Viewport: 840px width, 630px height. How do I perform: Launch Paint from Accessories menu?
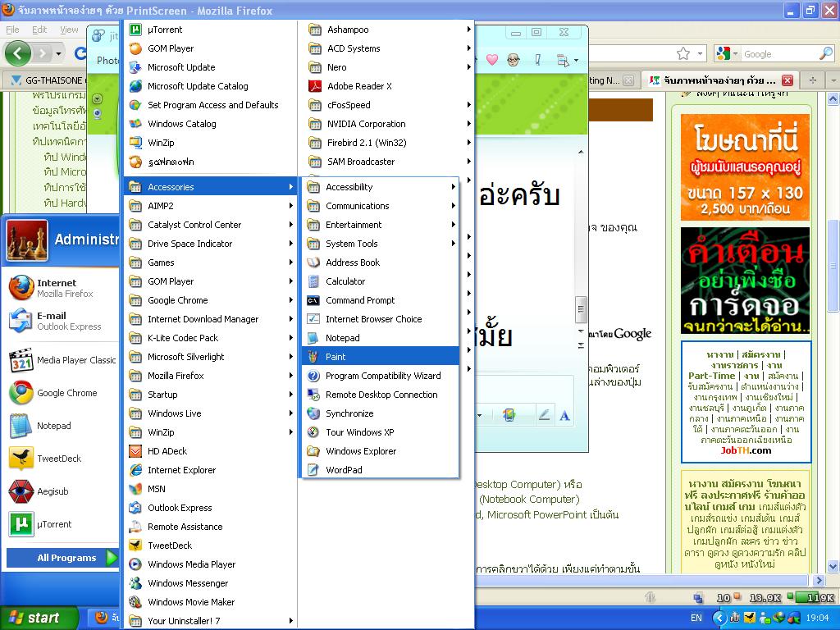pos(381,357)
